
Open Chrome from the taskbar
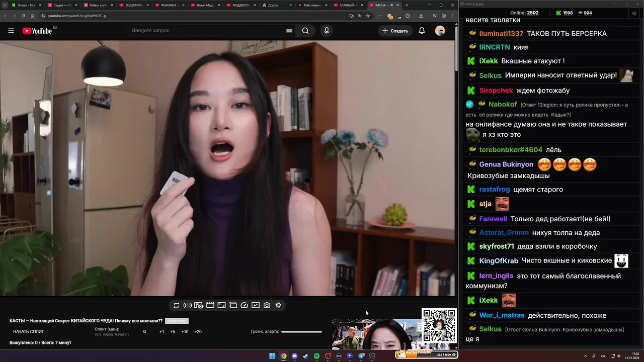click(283, 356)
